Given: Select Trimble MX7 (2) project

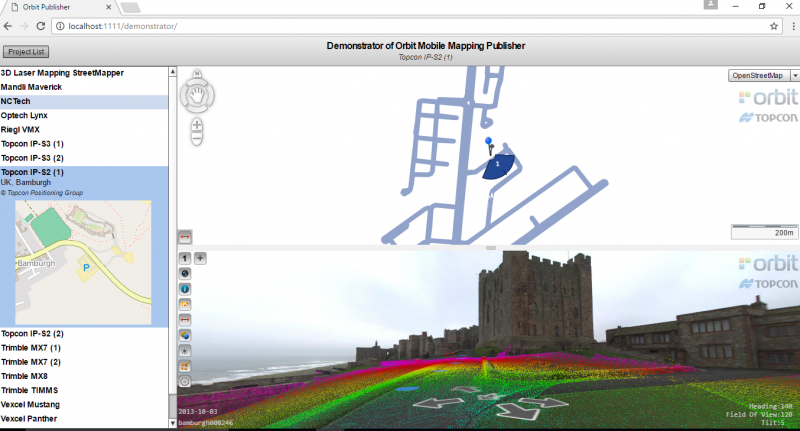Looking at the screenshot, I should [31, 362].
